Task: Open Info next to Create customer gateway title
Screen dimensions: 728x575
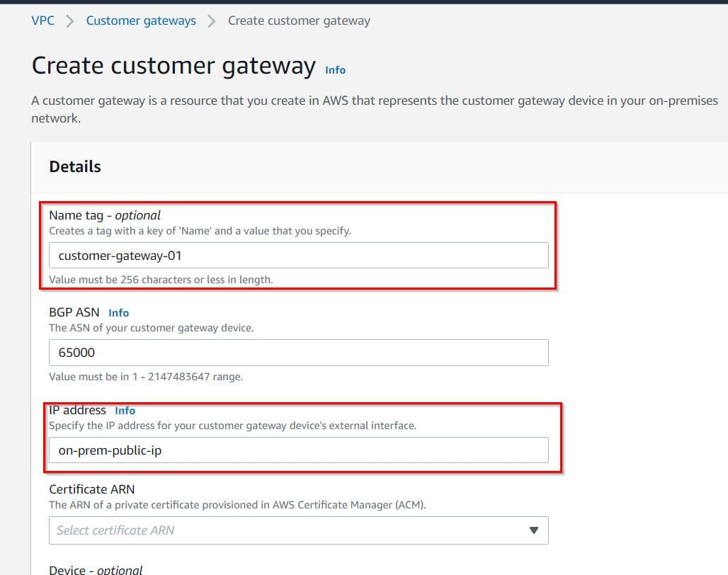Action: click(x=335, y=70)
